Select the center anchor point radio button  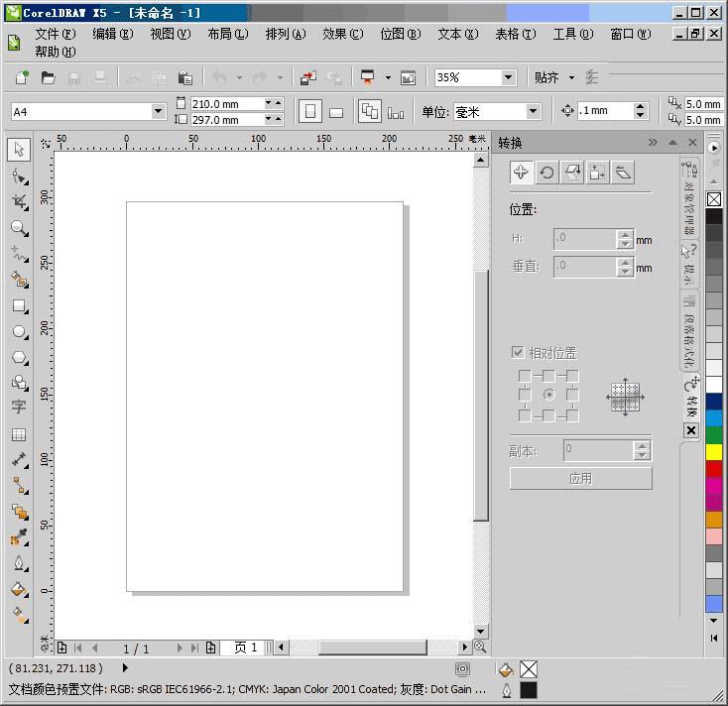coord(548,395)
